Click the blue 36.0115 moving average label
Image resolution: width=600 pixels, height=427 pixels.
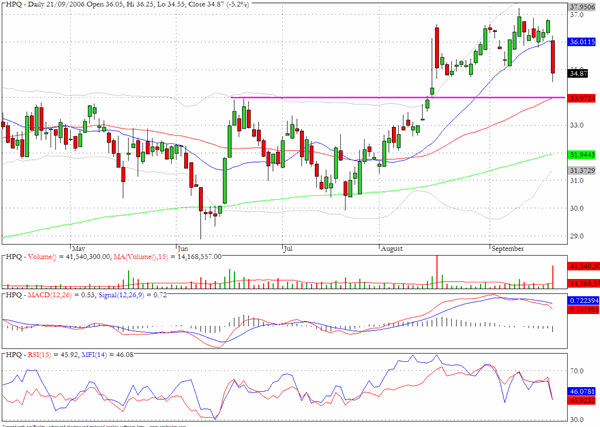pyautogui.click(x=582, y=42)
